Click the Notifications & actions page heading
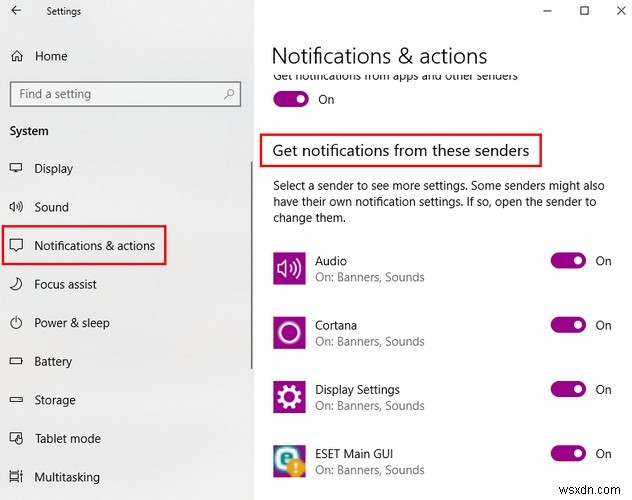The height and width of the screenshot is (500, 632). 379,56
